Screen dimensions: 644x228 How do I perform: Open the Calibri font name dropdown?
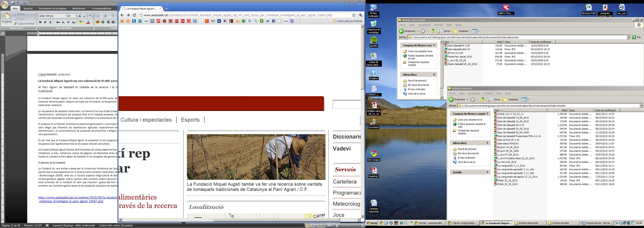pos(65,16)
